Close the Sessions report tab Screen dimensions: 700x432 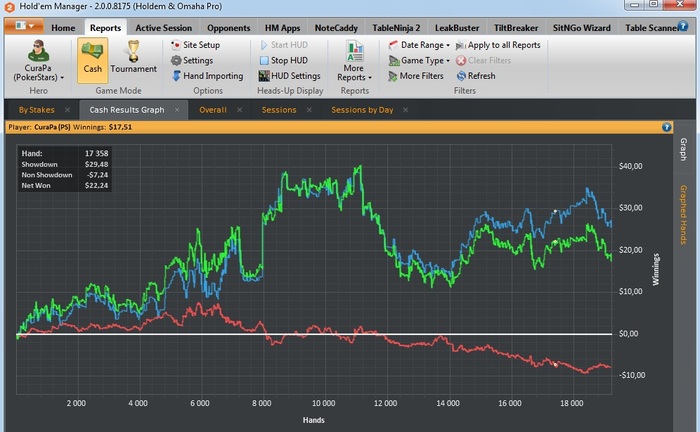(x=309, y=110)
